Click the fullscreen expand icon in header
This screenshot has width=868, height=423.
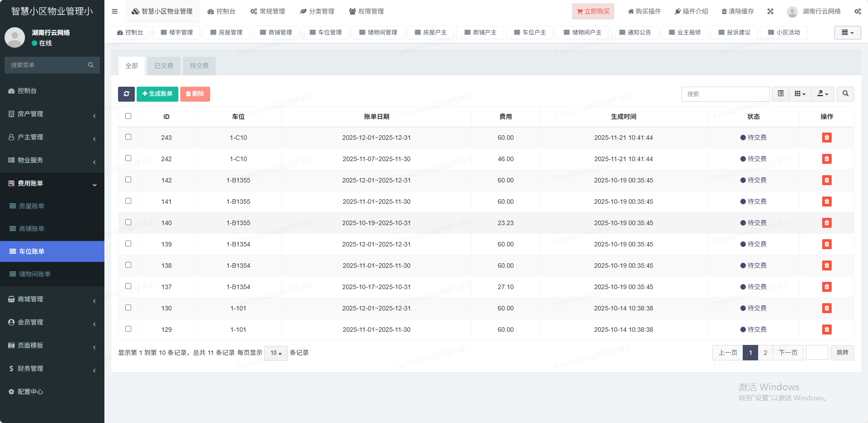click(770, 11)
